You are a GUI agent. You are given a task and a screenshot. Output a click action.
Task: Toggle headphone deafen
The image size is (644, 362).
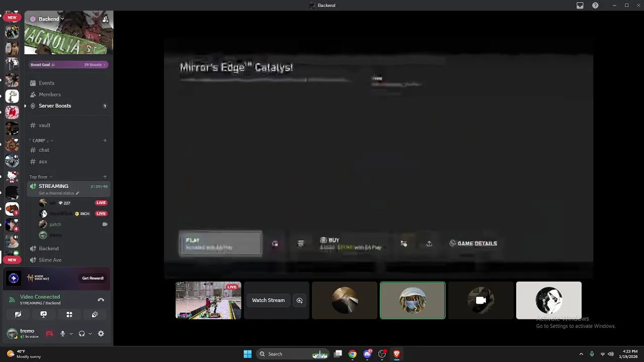tap(82, 334)
